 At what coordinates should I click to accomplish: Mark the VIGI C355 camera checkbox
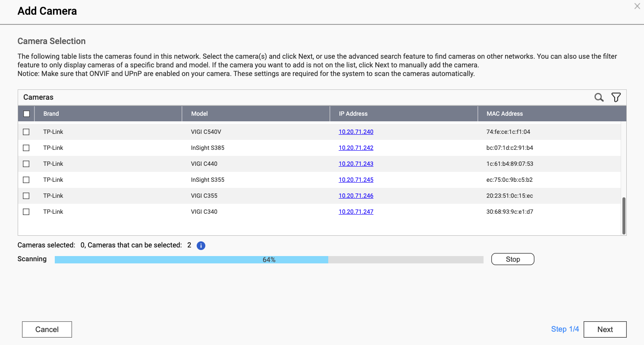pyautogui.click(x=26, y=196)
